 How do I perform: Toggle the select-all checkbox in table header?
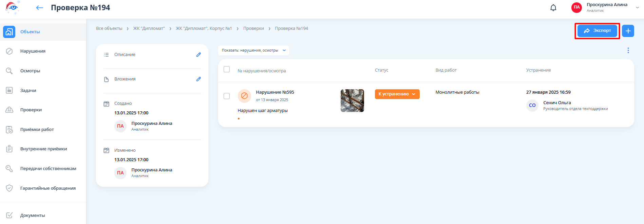pos(227,69)
